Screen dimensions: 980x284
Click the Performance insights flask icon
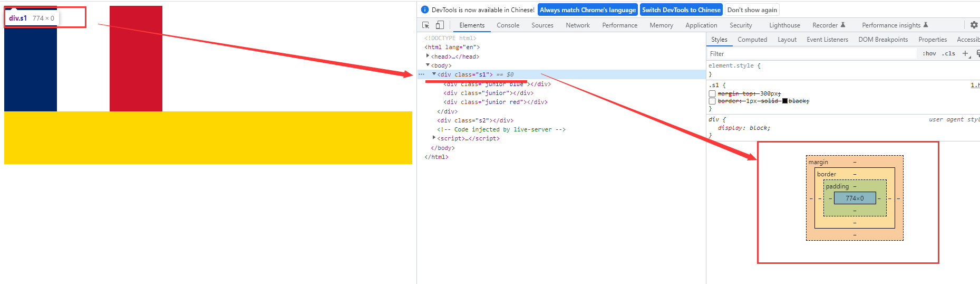(926, 25)
